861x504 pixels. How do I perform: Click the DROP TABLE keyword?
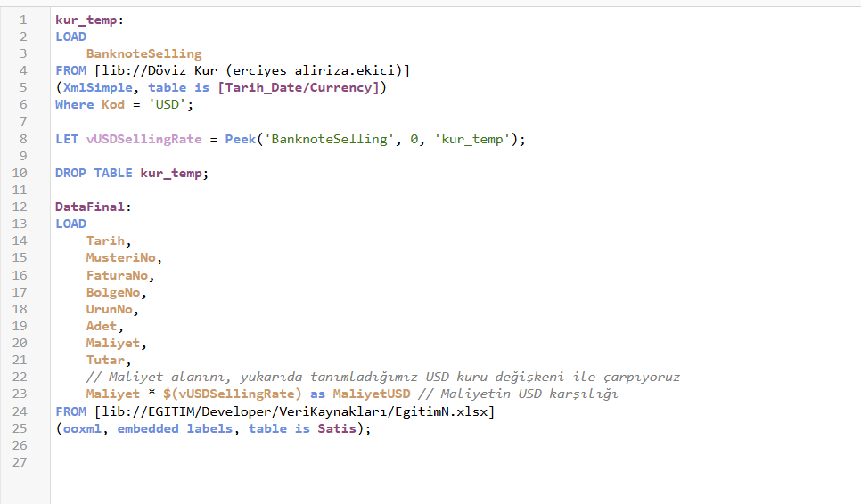pos(94,173)
